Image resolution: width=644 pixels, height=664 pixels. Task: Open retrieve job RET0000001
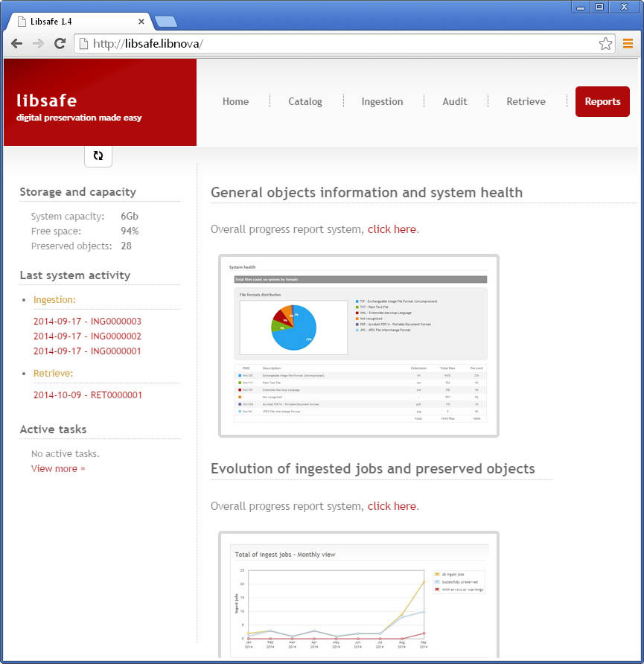[88, 395]
